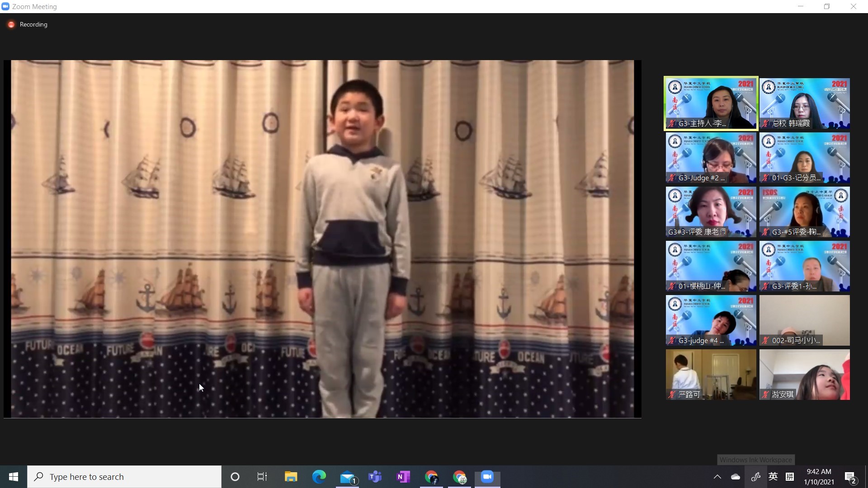
Task: Click the Zoom logo in title bar
Action: pyautogui.click(x=5, y=6)
